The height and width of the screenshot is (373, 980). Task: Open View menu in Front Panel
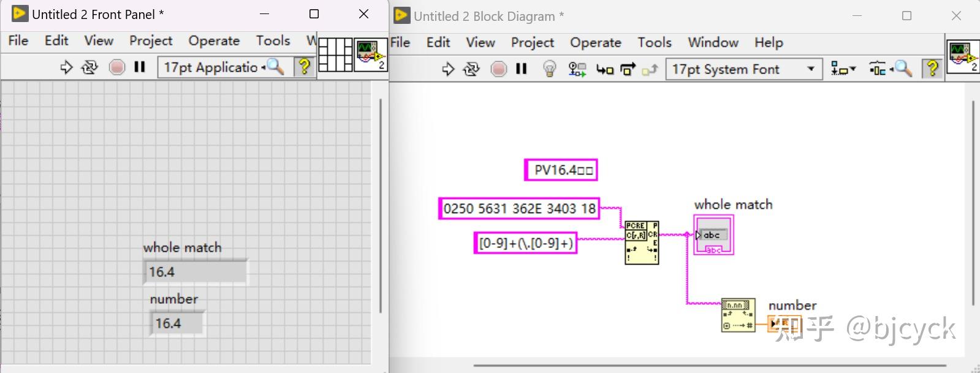(x=99, y=40)
